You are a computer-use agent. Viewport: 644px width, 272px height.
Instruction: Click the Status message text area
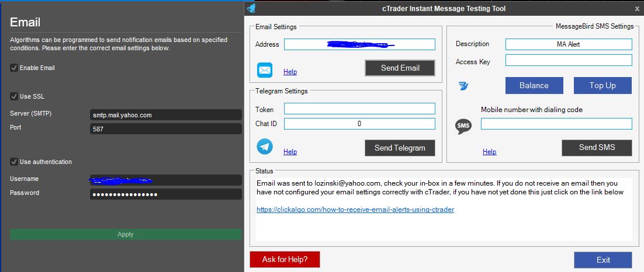[x=444, y=209]
